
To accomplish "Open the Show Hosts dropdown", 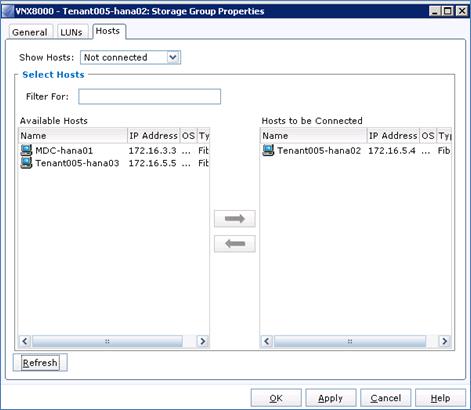I will tap(130, 57).
